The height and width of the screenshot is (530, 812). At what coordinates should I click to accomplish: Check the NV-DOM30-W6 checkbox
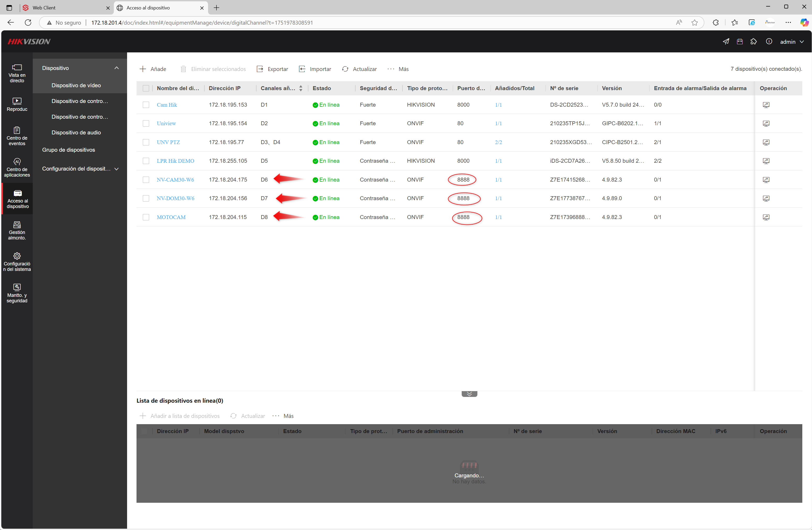[146, 198]
